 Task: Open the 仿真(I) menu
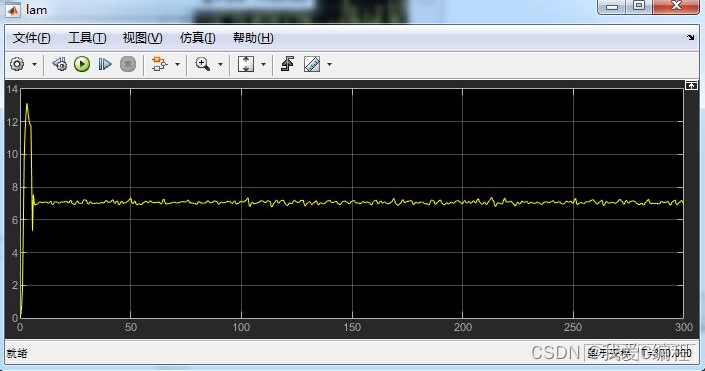197,38
